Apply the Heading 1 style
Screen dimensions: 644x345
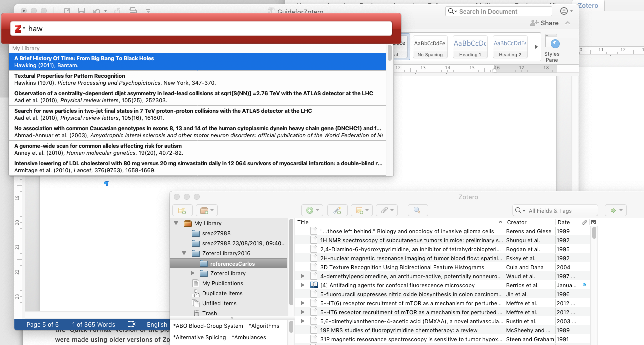point(470,48)
